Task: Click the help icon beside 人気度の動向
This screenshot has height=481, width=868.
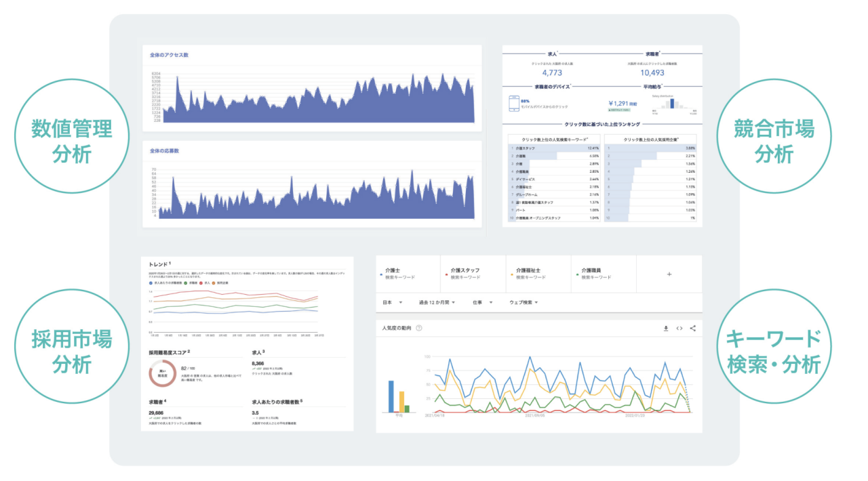Action: click(419, 329)
